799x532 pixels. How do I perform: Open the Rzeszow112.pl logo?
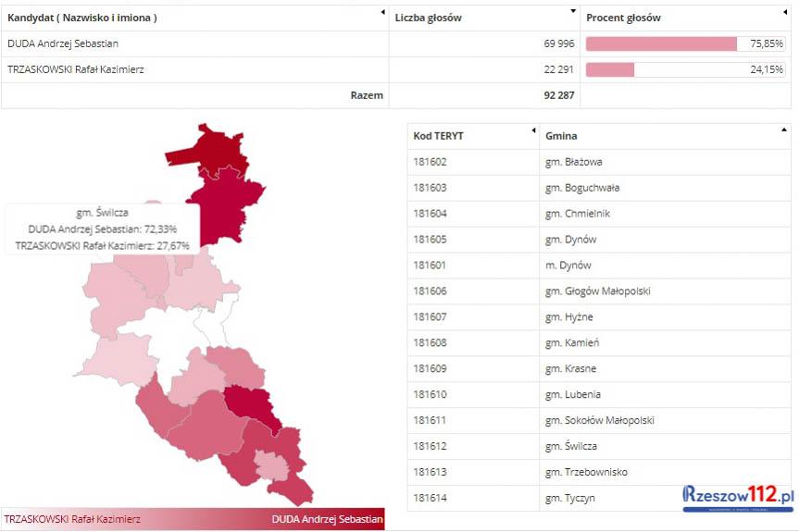coord(738,497)
